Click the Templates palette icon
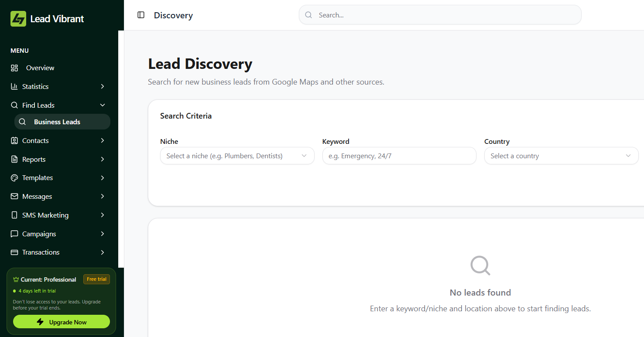Image resolution: width=644 pixels, height=337 pixels. pos(14,178)
